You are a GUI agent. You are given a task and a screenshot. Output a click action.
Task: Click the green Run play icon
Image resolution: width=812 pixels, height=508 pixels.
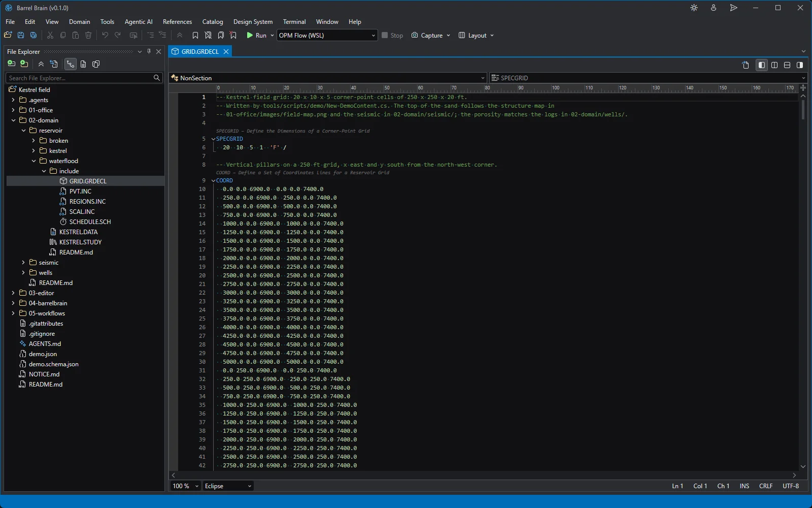tap(250, 35)
